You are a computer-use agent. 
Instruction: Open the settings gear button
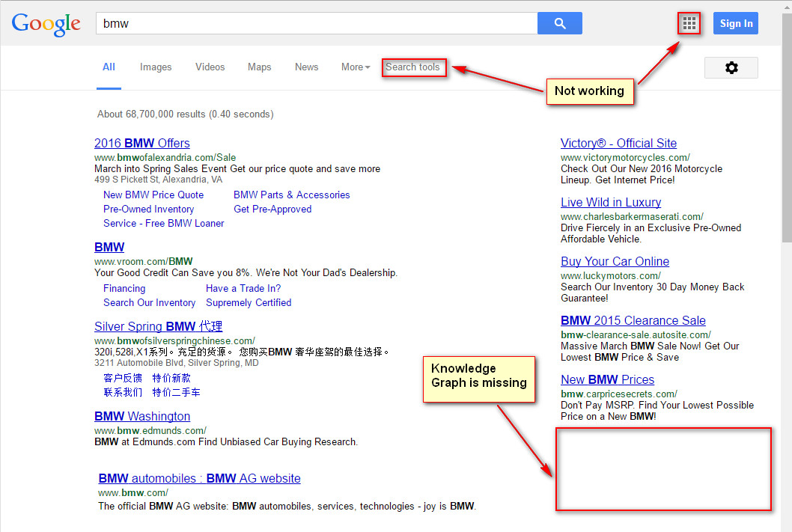pyautogui.click(x=731, y=67)
